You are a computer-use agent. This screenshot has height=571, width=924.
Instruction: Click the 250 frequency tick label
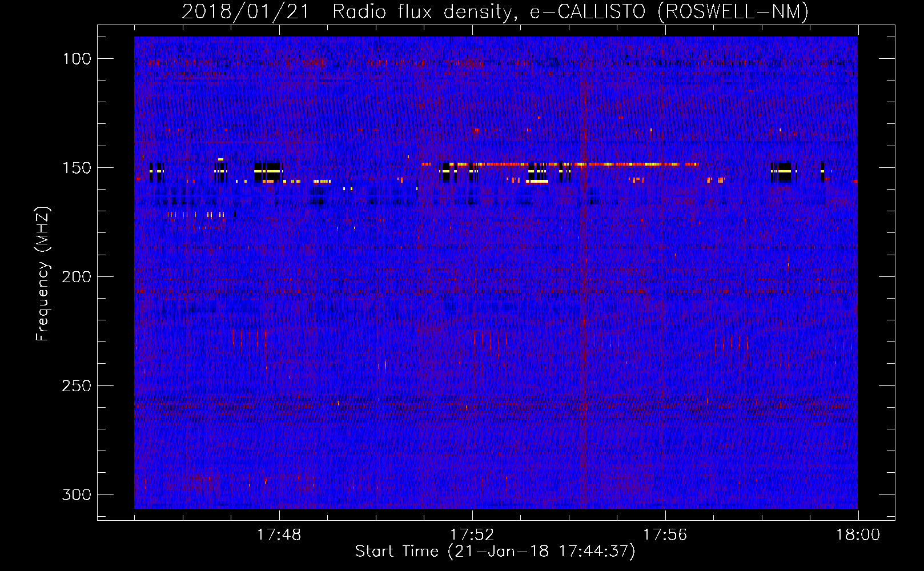click(77, 386)
